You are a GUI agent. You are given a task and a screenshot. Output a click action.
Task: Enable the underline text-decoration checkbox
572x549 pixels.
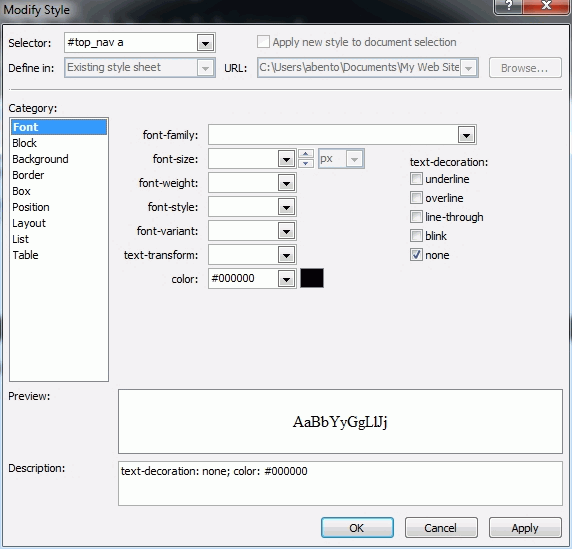416,179
